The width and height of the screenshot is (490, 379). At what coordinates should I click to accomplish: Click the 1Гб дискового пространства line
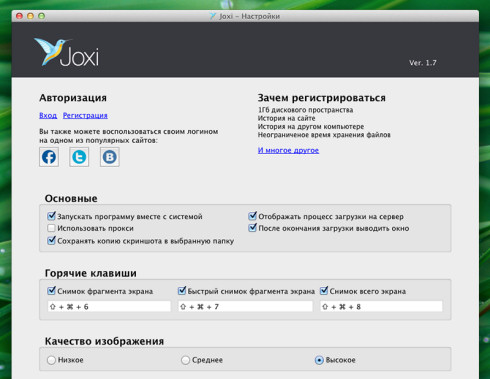[305, 110]
